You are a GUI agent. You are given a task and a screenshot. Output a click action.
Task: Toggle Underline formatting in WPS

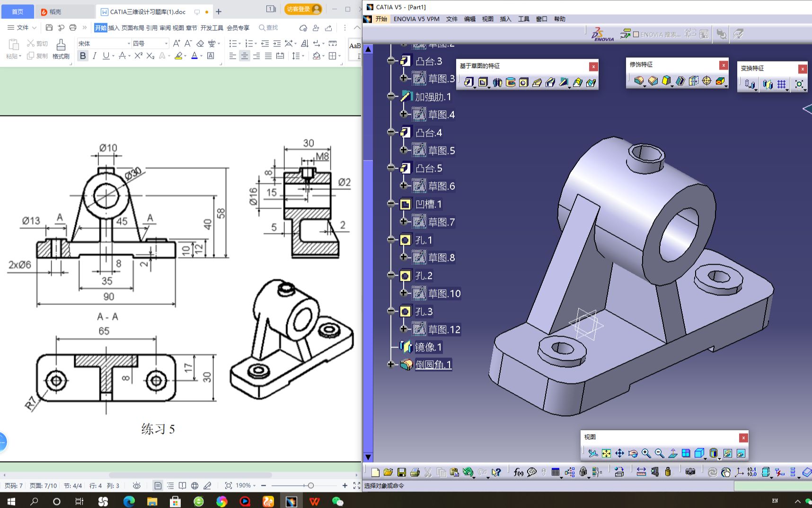click(106, 56)
